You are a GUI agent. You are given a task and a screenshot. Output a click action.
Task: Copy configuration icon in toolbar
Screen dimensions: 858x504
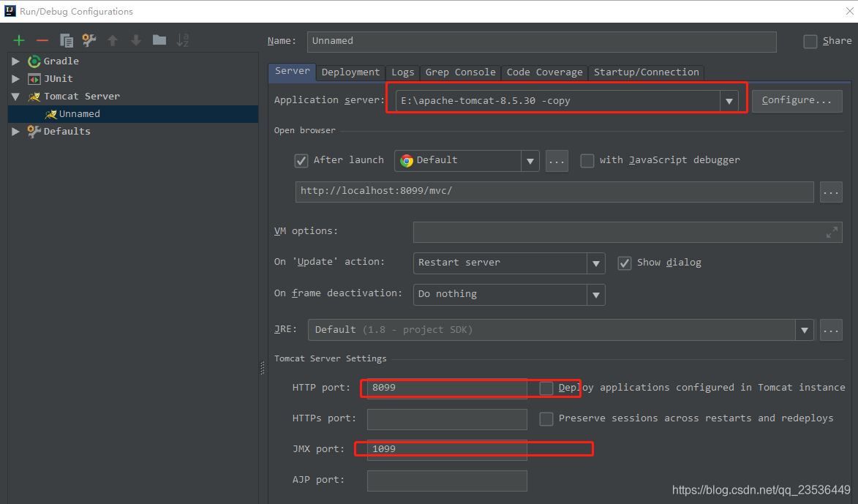tap(67, 40)
